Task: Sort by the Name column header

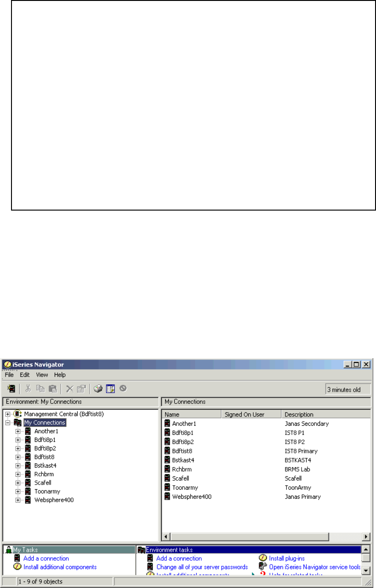Action: pos(192,414)
